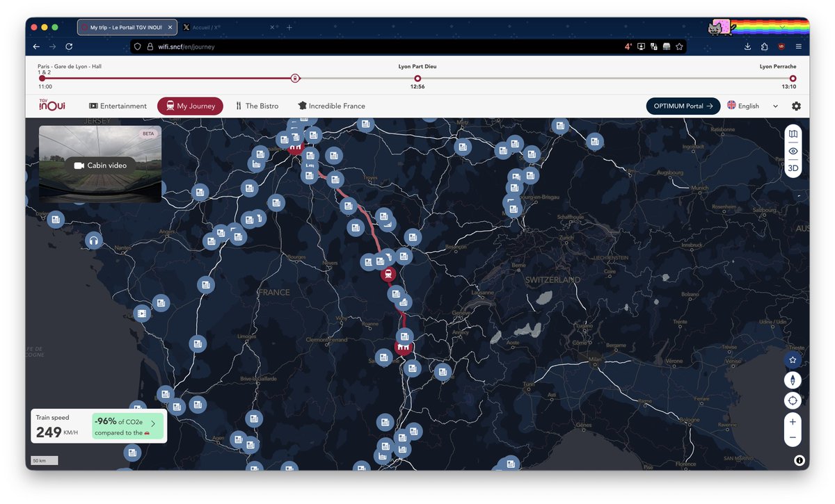Select the My Journey tab
835x504 pixels.
(190, 106)
